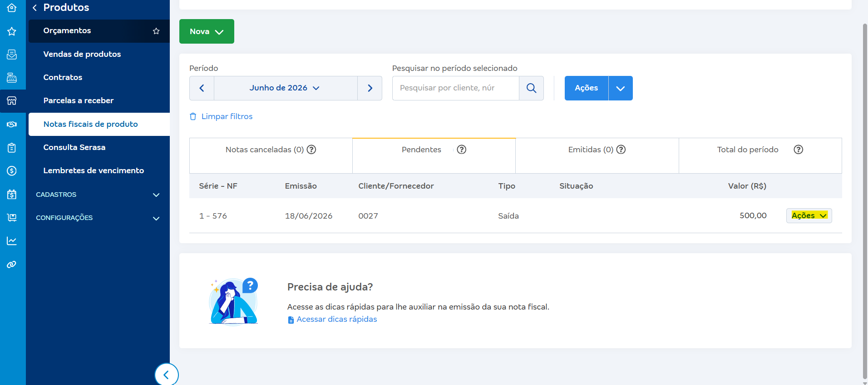Open Acessar dicas rápidas link
The image size is (868, 385).
click(x=332, y=320)
